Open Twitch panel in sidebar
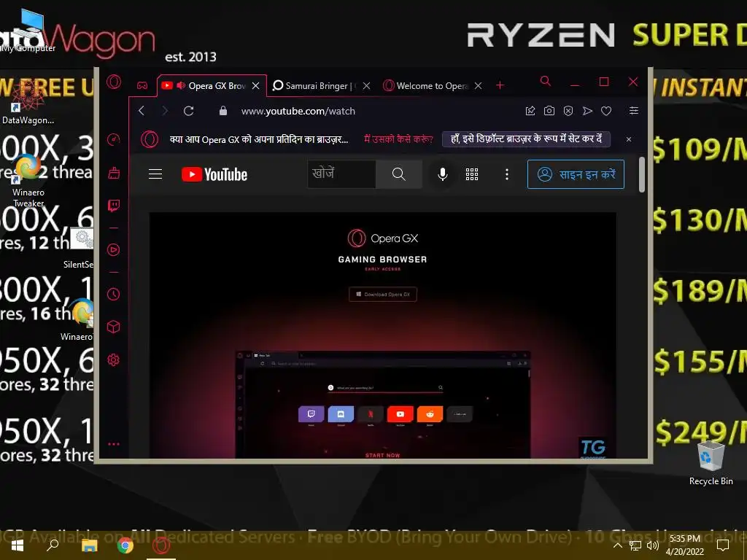This screenshot has width=747, height=560. (113, 205)
